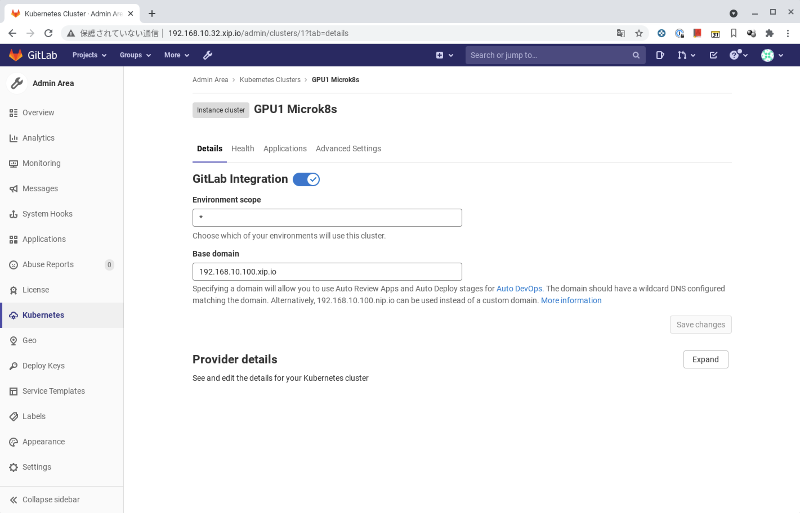Open the To-Do list checkmark icon
Image resolution: width=800 pixels, height=513 pixels.
(x=713, y=55)
